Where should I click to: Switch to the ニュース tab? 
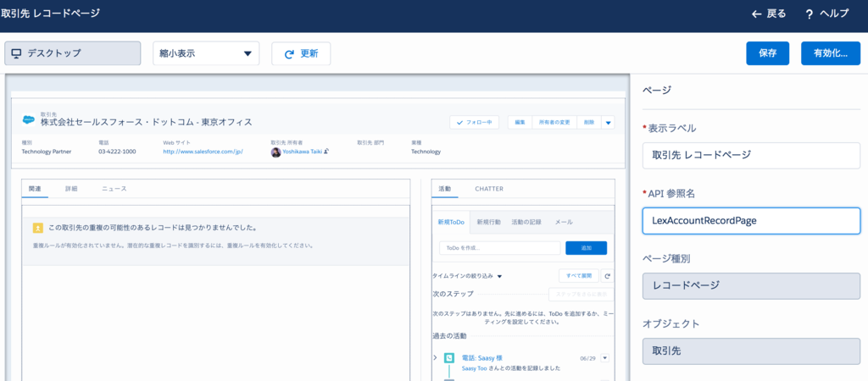pyautogui.click(x=114, y=189)
